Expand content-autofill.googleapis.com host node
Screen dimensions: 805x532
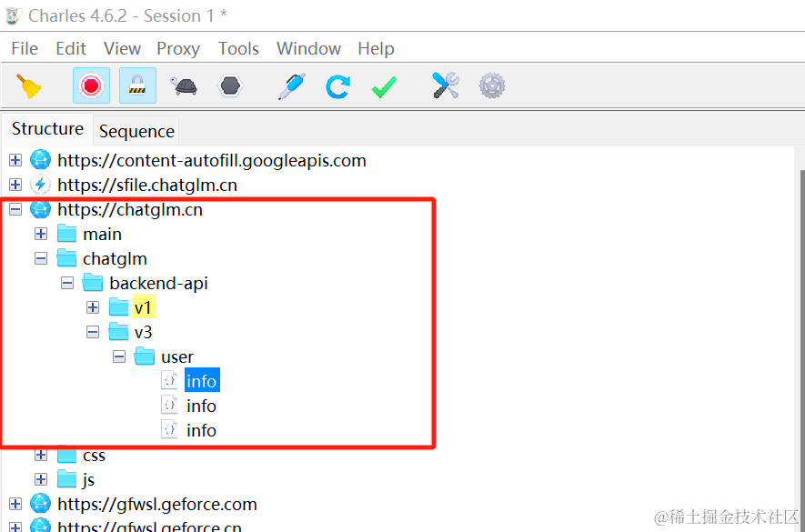click(15, 160)
